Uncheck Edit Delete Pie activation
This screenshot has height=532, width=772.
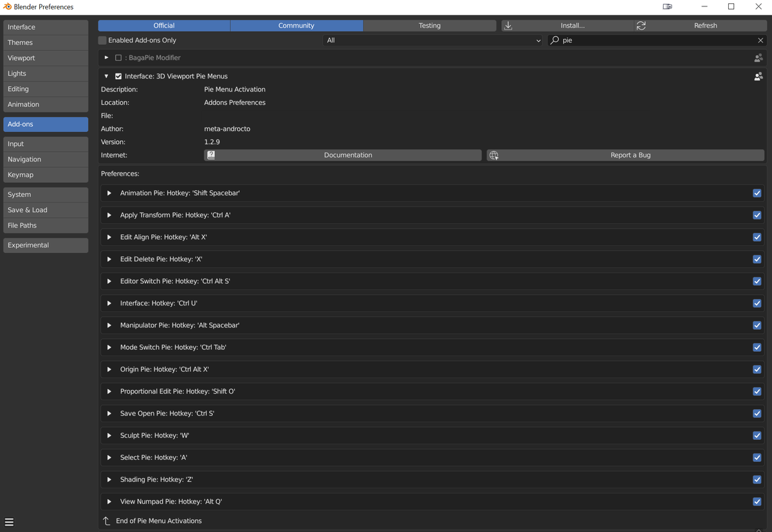click(x=757, y=259)
